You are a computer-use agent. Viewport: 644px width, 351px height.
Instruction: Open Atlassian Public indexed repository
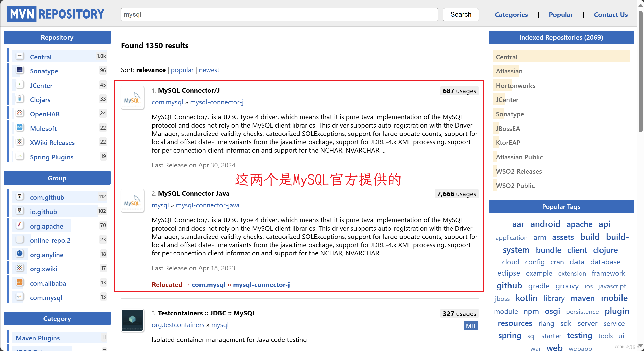(x=519, y=157)
